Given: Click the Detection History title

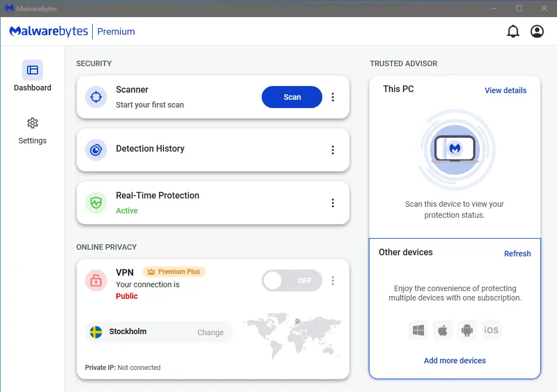Looking at the screenshot, I should 150,149.
